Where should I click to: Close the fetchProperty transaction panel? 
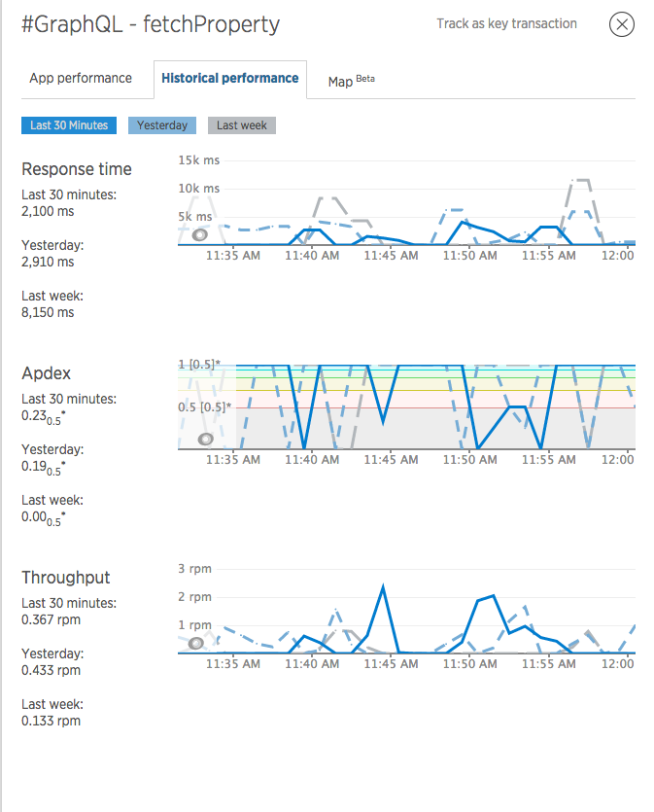click(621, 24)
